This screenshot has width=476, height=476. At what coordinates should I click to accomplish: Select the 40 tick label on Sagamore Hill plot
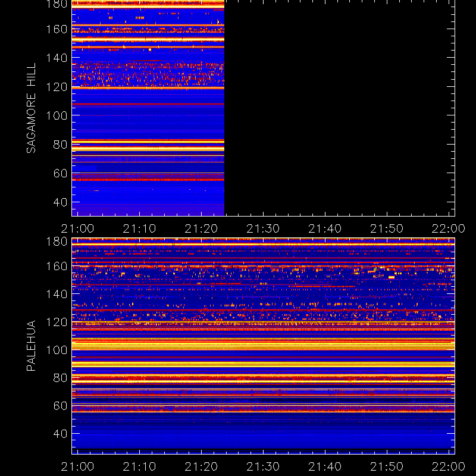60,202
